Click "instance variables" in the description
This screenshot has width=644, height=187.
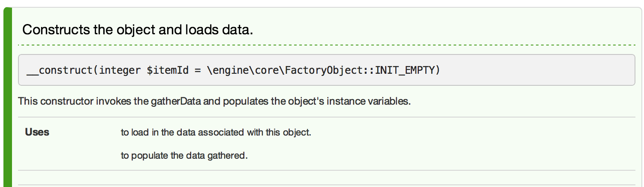click(x=380, y=103)
